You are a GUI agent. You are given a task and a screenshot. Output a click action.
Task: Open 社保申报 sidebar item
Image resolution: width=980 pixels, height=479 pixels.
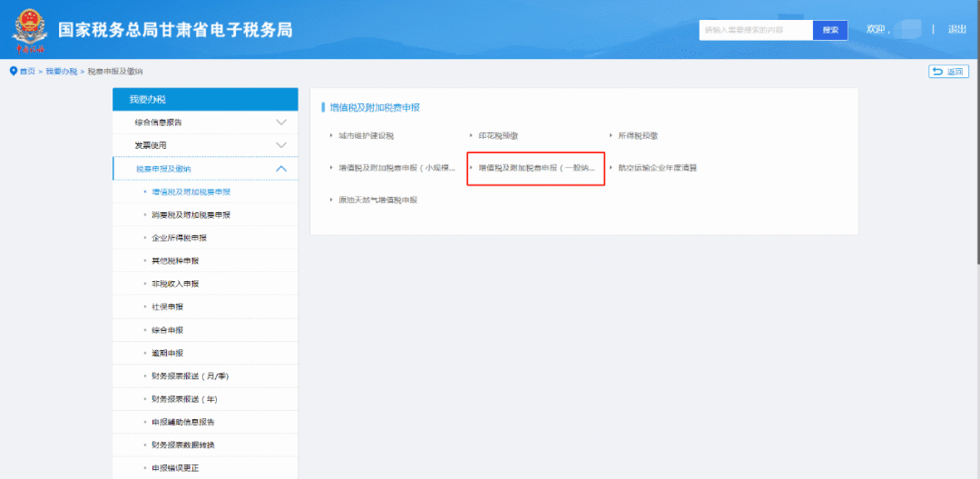(x=167, y=307)
